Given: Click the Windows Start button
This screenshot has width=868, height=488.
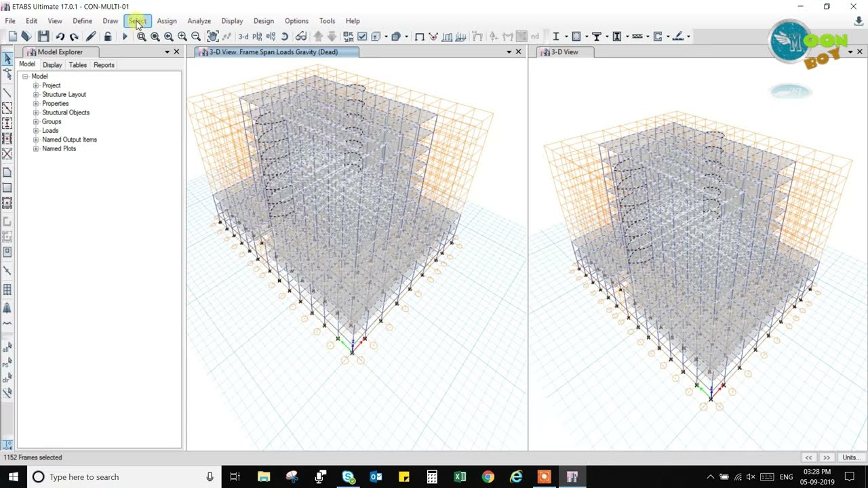Looking at the screenshot, I should (13, 477).
